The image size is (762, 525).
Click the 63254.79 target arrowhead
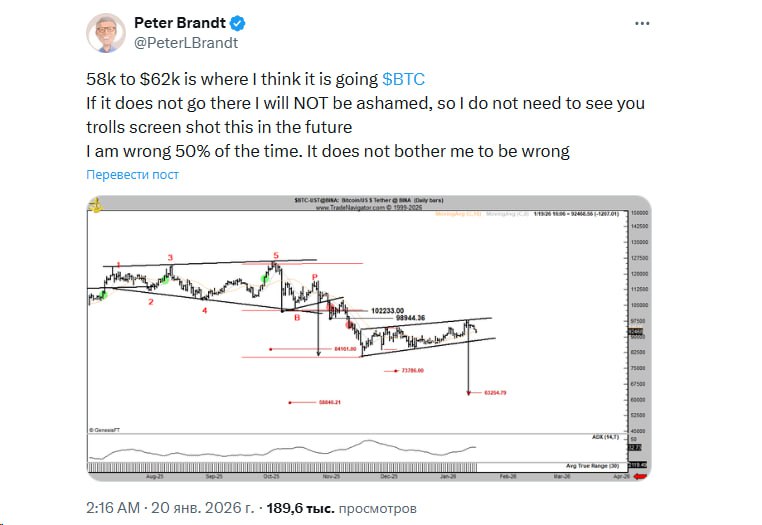point(468,393)
